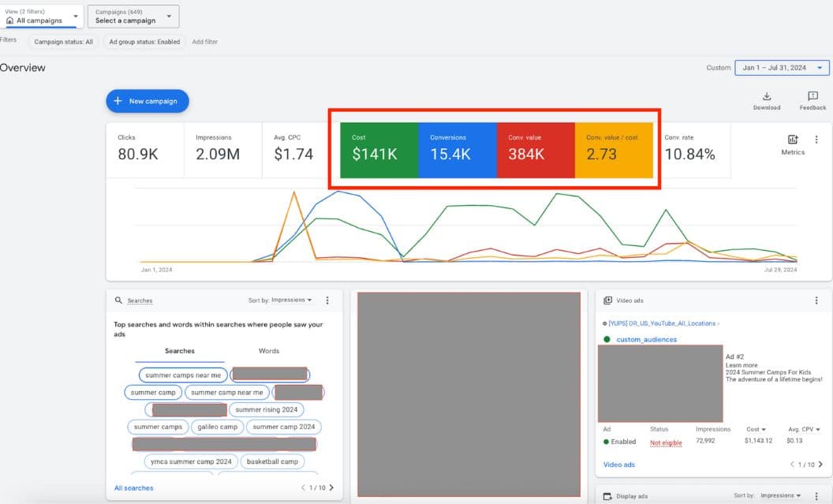This screenshot has width=833, height=504.
Task: Toggle the red Conv. value metric tile
Action: click(536, 150)
